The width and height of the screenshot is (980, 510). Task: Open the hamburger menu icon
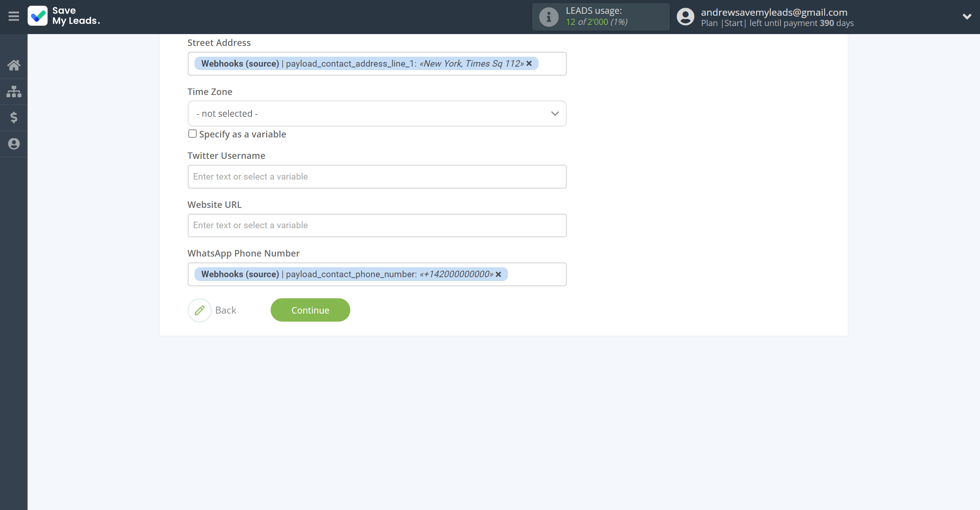coord(14,16)
